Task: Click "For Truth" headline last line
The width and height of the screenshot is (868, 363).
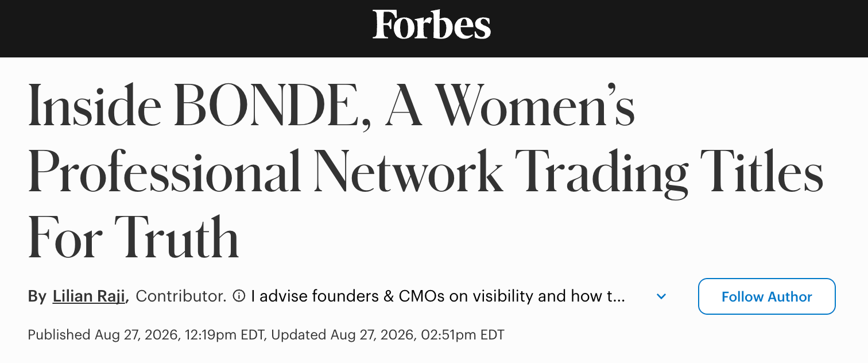Action: [133, 237]
